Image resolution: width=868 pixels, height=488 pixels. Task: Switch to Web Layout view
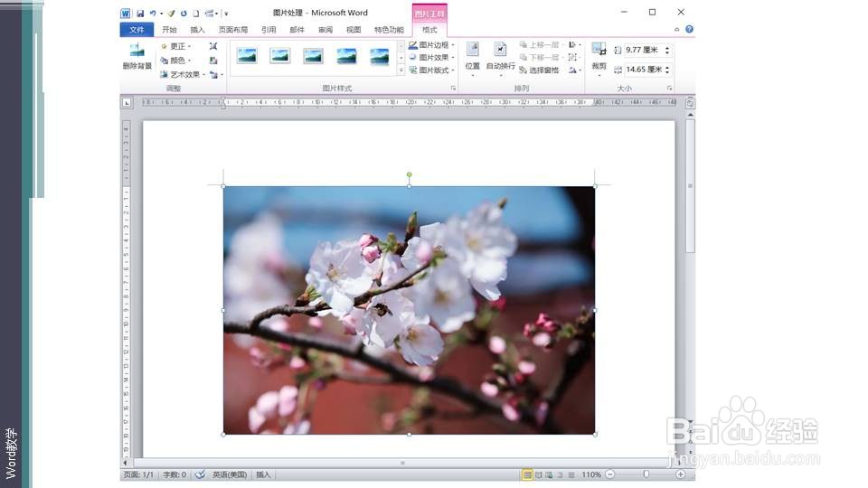549,474
